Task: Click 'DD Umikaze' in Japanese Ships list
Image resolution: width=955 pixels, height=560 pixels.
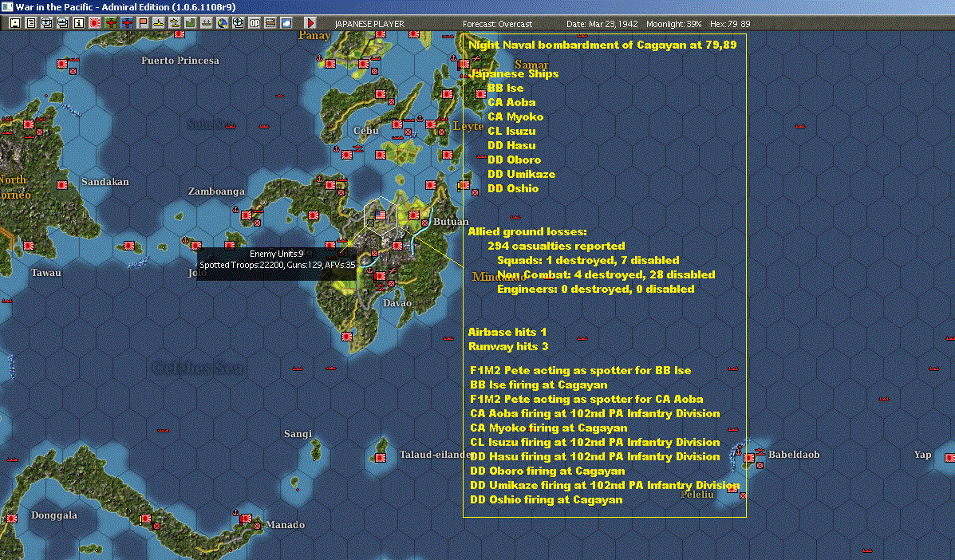Action: point(521,174)
